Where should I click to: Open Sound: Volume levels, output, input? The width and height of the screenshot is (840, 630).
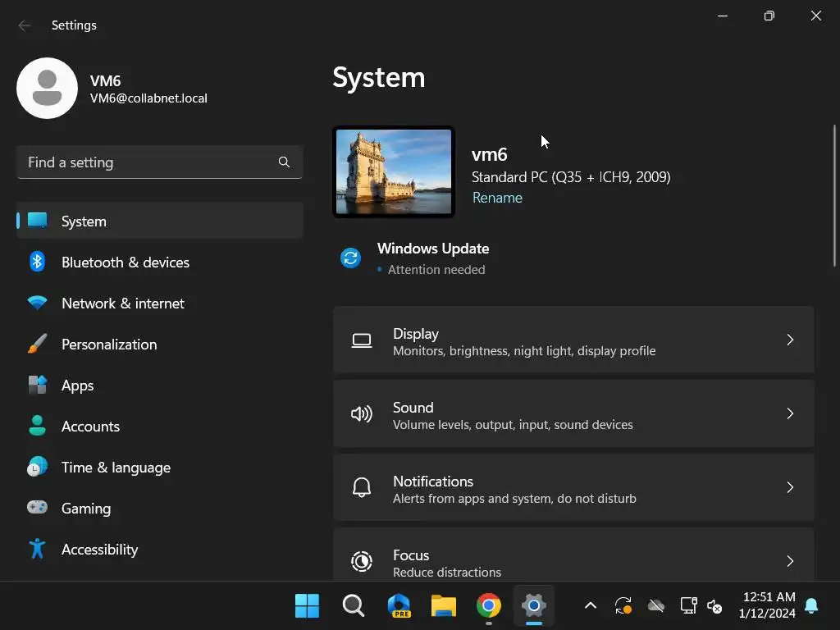[x=573, y=413]
